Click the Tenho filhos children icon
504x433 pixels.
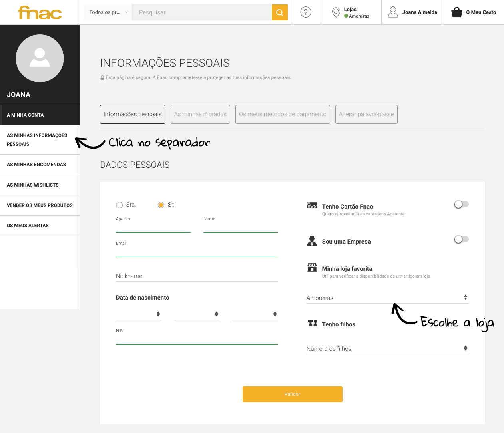coord(312,323)
